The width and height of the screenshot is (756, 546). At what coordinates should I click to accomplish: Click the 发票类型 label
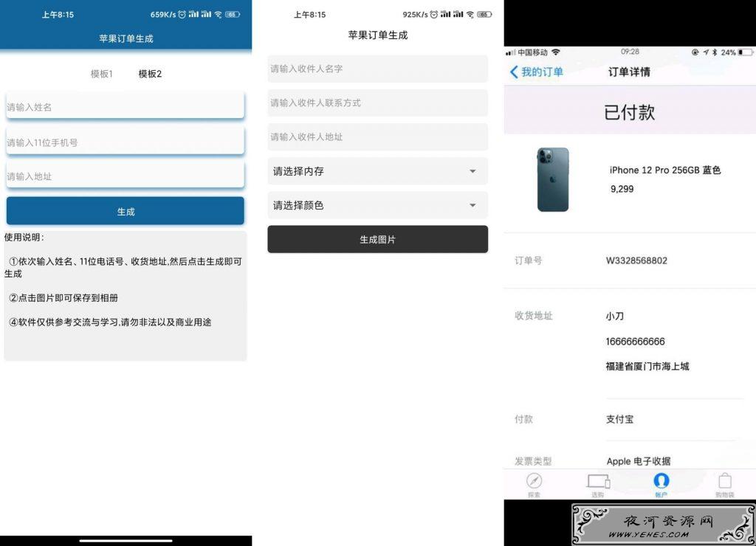point(533,461)
